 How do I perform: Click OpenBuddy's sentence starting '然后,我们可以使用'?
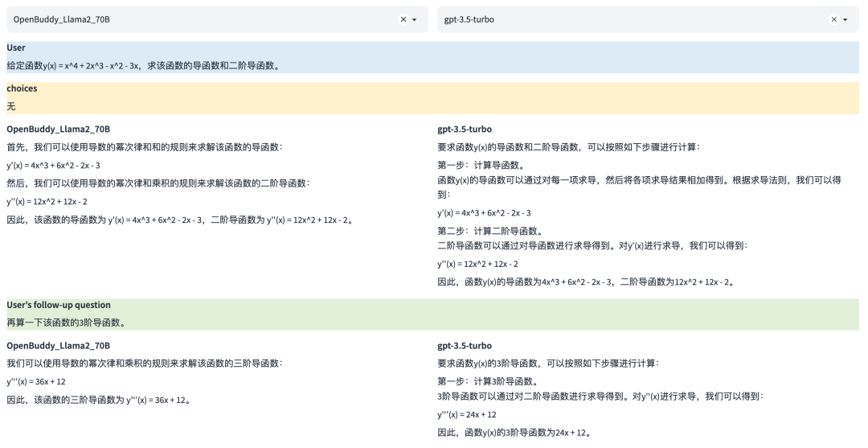[x=158, y=183]
